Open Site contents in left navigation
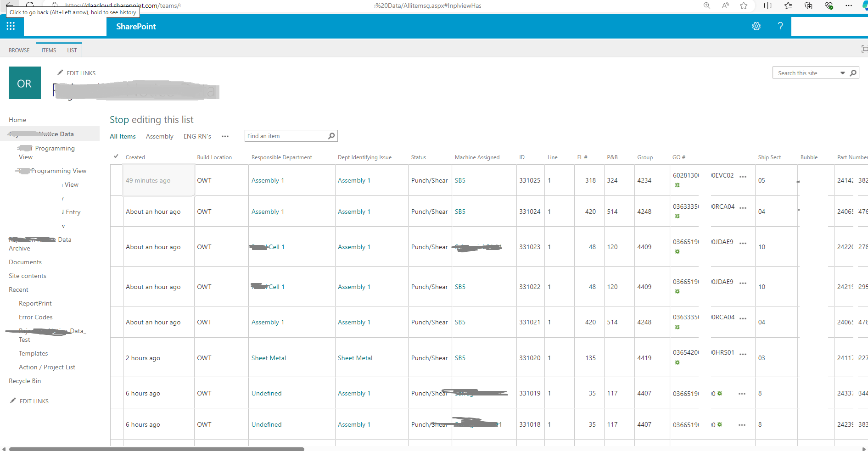The width and height of the screenshot is (868, 451). click(28, 276)
